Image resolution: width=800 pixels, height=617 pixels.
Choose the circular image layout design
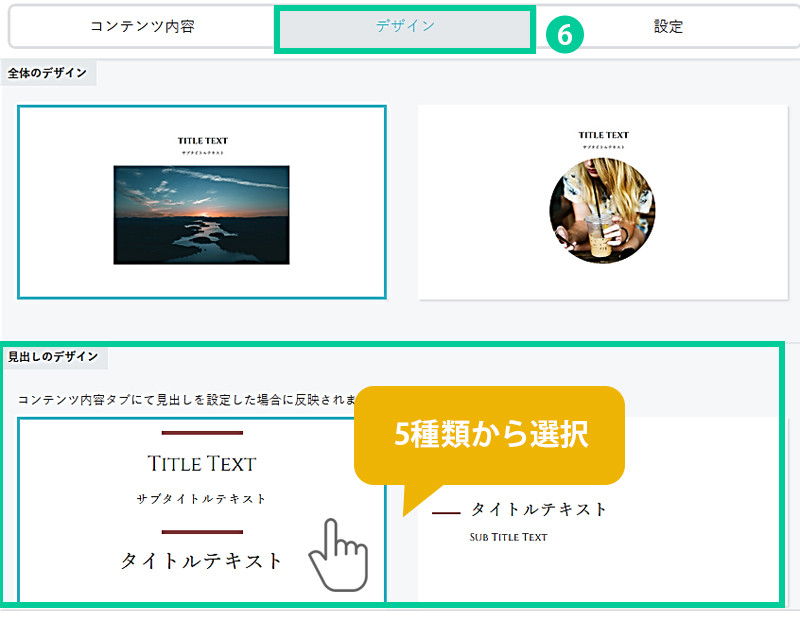[603, 202]
